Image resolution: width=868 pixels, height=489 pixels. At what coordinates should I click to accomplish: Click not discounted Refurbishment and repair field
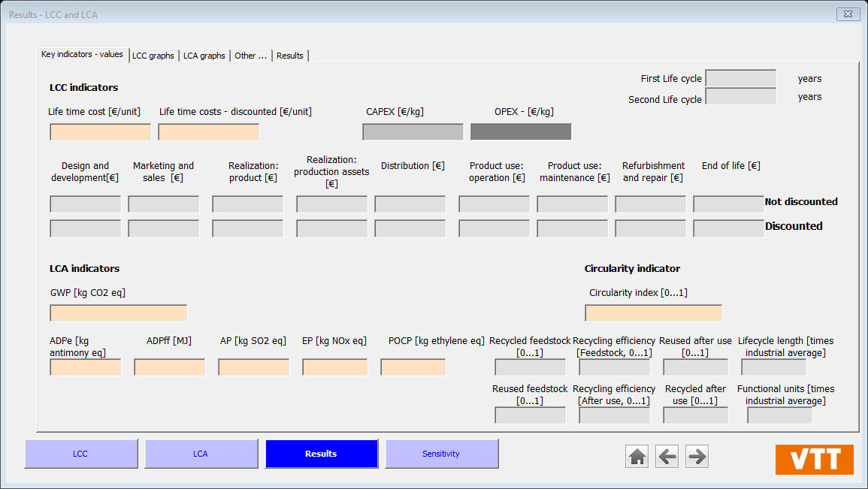pos(650,204)
